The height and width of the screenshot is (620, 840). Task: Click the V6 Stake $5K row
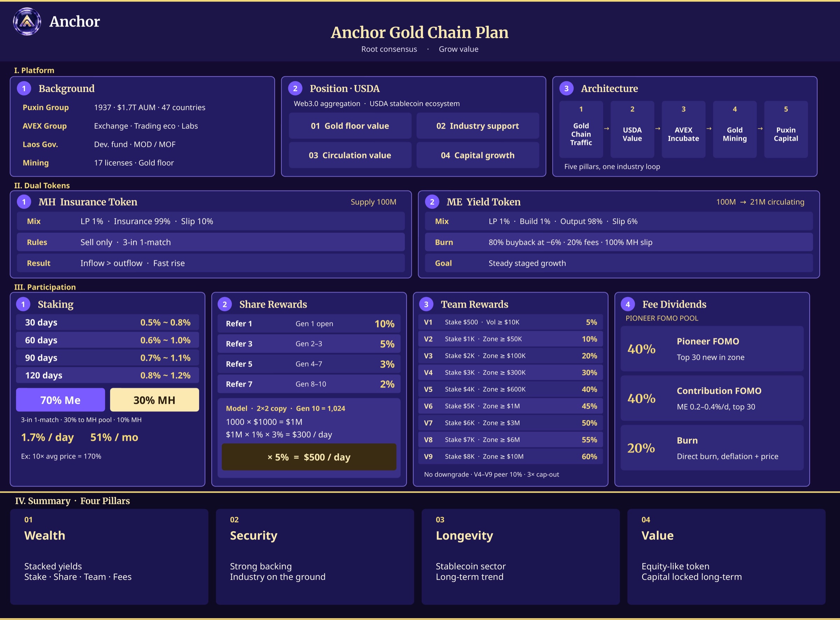[x=511, y=406]
